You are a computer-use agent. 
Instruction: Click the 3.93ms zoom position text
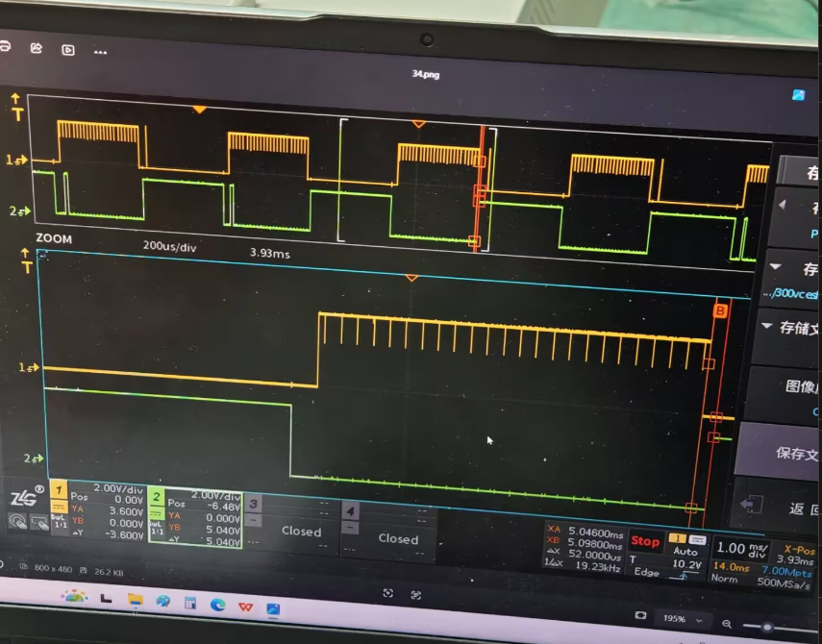pos(269,253)
